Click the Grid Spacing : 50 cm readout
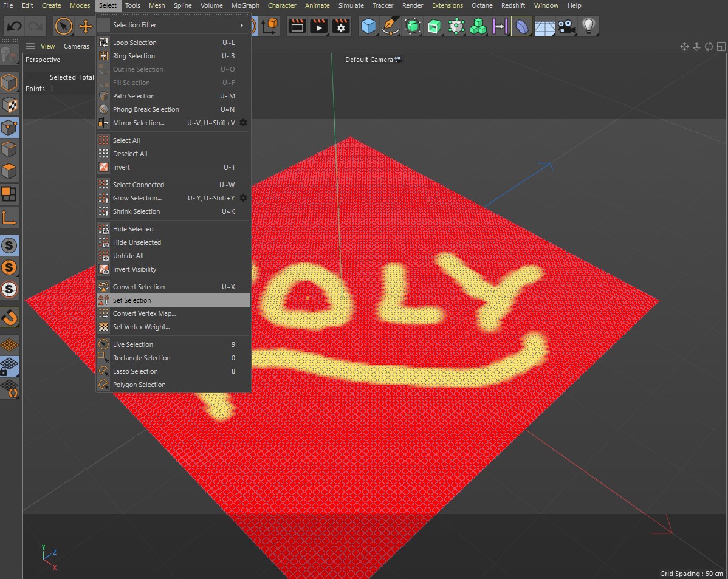This screenshot has width=728, height=579. [x=692, y=574]
